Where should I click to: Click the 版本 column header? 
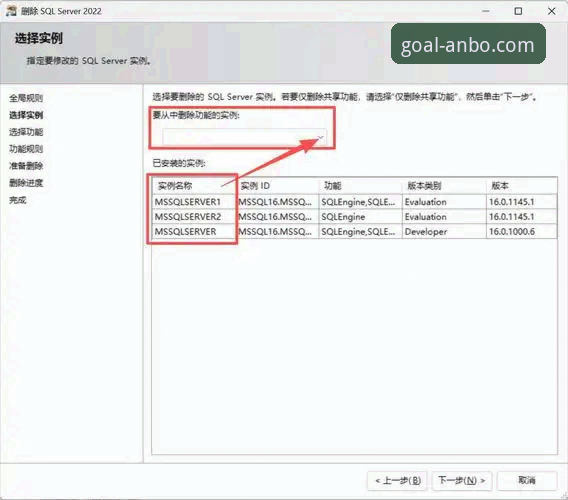click(x=522, y=186)
